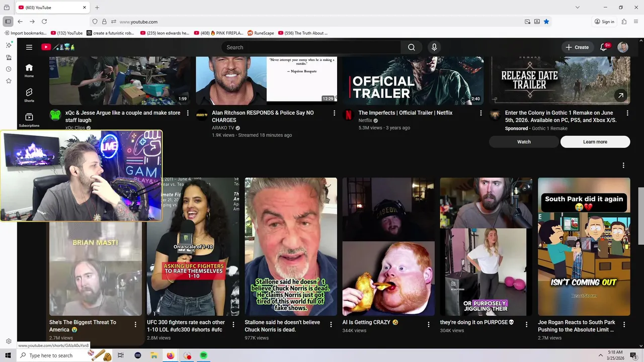Click the Create button

tap(577, 47)
